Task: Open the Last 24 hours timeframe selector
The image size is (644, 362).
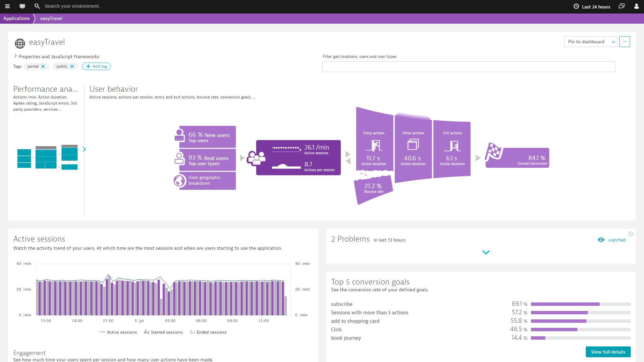Action: click(x=592, y=6)
